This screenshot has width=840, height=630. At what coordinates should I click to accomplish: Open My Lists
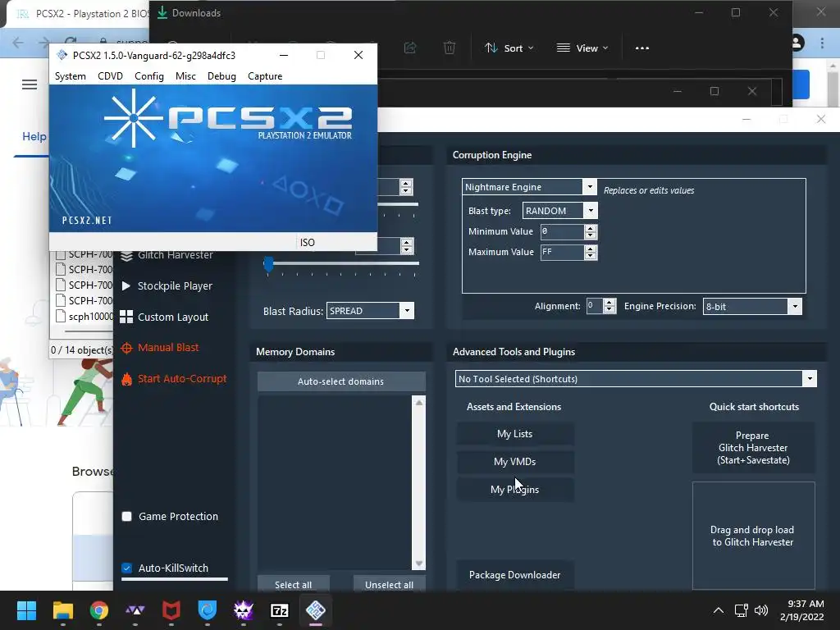tap(515, 434)
